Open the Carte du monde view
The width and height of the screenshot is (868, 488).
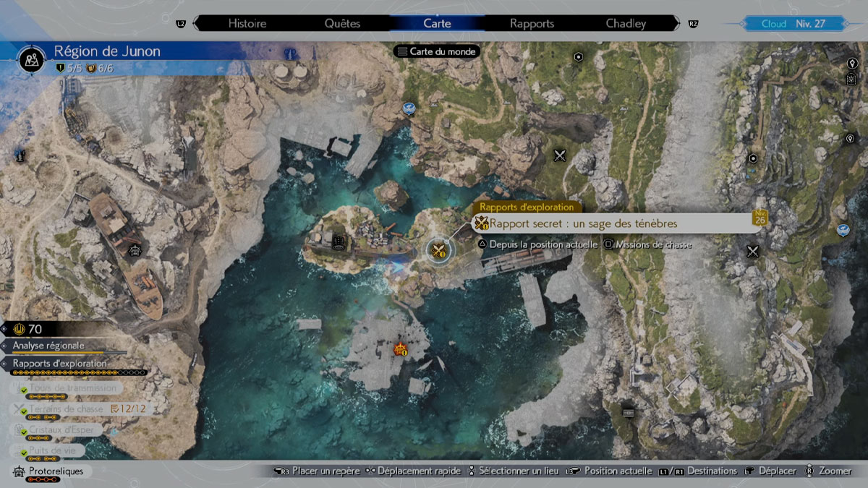(436, 51)
